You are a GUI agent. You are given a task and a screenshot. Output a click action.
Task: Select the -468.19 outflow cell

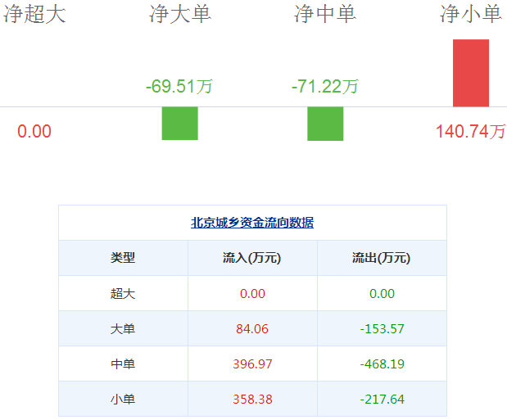tap(383, 364)
